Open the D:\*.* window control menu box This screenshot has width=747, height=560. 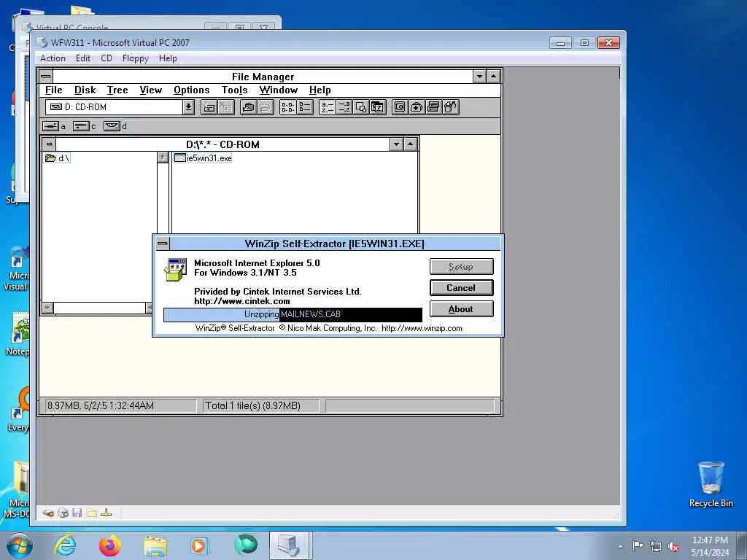coord(49,144)
